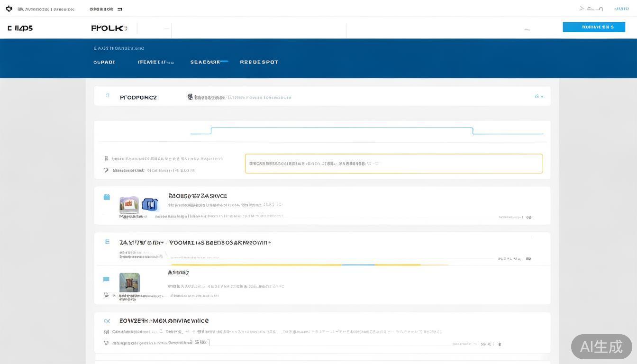
Task: Expand the arrow row below the filter line
Action: [106, 170]
